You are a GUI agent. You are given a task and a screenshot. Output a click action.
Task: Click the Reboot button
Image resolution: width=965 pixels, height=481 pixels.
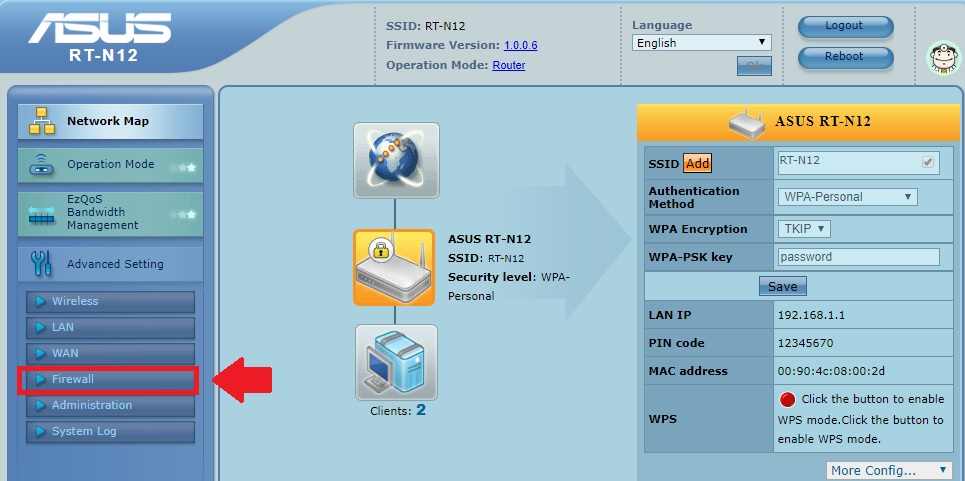point(844,57)
